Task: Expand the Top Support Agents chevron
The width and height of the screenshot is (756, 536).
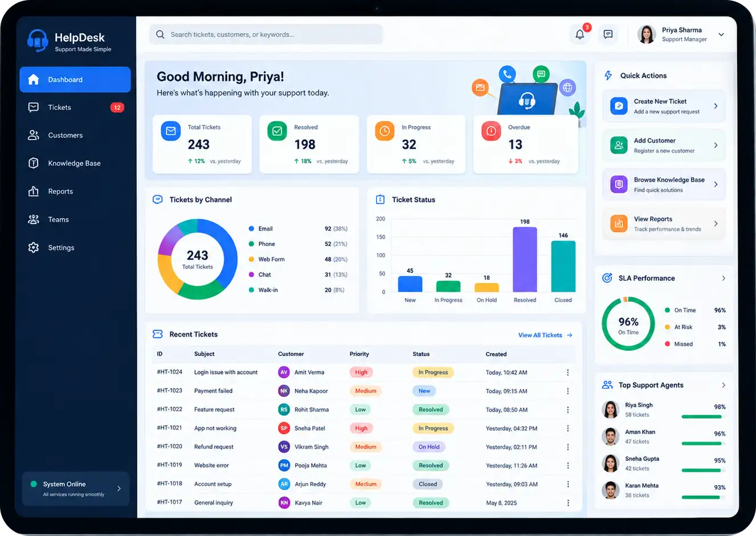Action: 724,386
